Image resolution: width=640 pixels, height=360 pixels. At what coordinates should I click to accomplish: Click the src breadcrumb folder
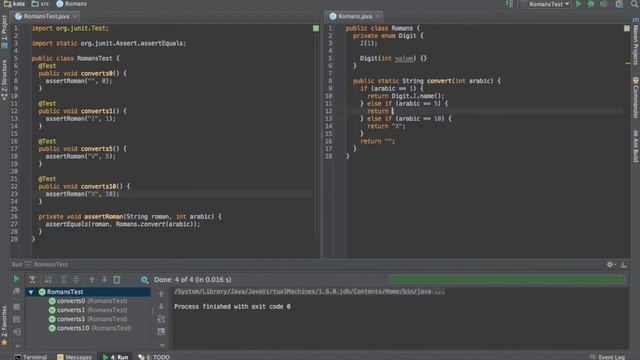pyautogui.click(x=41, y=4)
